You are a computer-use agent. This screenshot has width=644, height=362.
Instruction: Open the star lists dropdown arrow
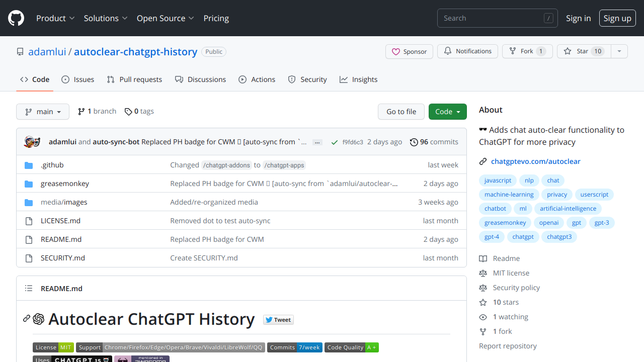coord(619,51)
